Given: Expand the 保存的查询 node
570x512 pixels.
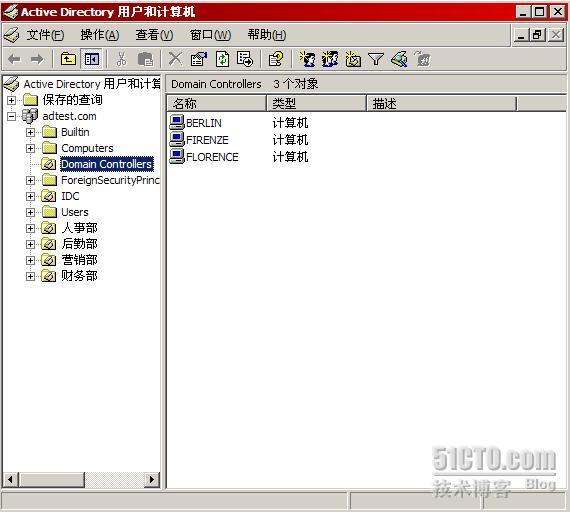Looking at the screenshot, I should (12, 100).
